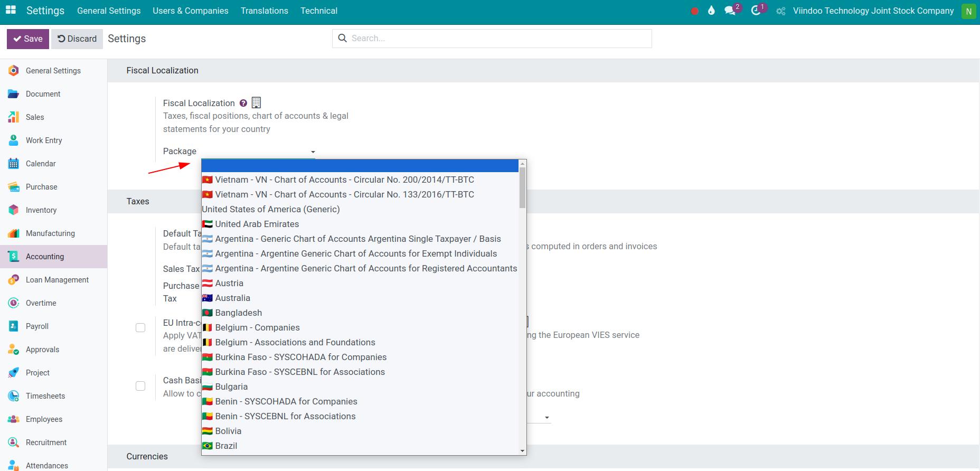This screenshot has height=471, width=980.
Task: Click the company building icon by Fiscal Localization
Action: coord(256,102)
